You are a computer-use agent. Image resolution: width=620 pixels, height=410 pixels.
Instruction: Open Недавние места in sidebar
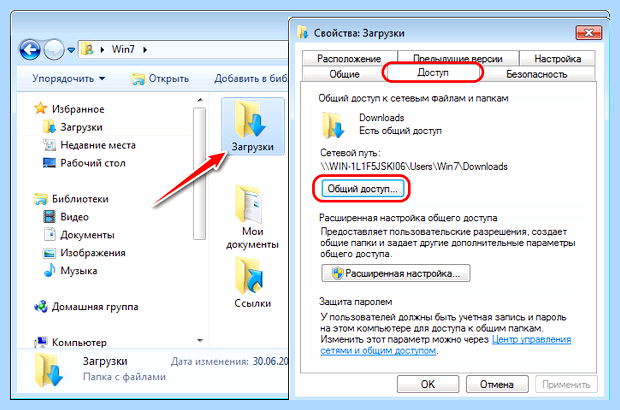pos(98,145)
